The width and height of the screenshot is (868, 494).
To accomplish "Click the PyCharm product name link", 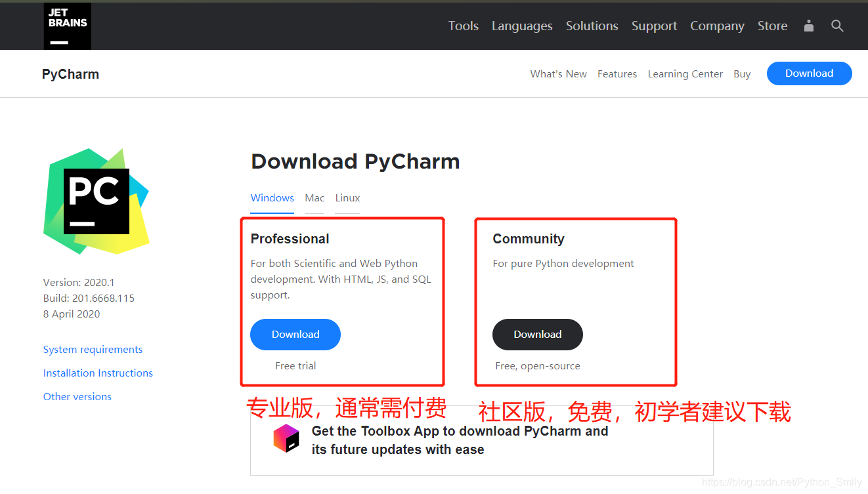I will (x=70, y=74).
